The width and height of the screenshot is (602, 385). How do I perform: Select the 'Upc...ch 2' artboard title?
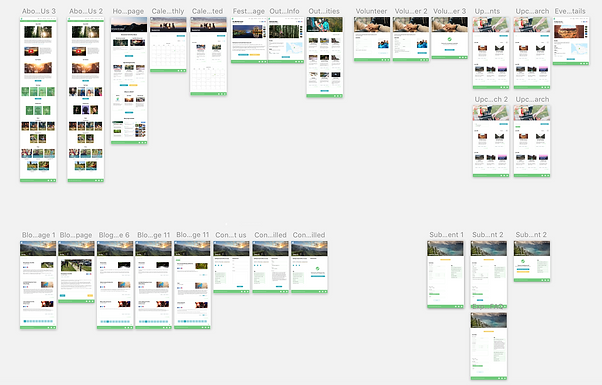491,99
